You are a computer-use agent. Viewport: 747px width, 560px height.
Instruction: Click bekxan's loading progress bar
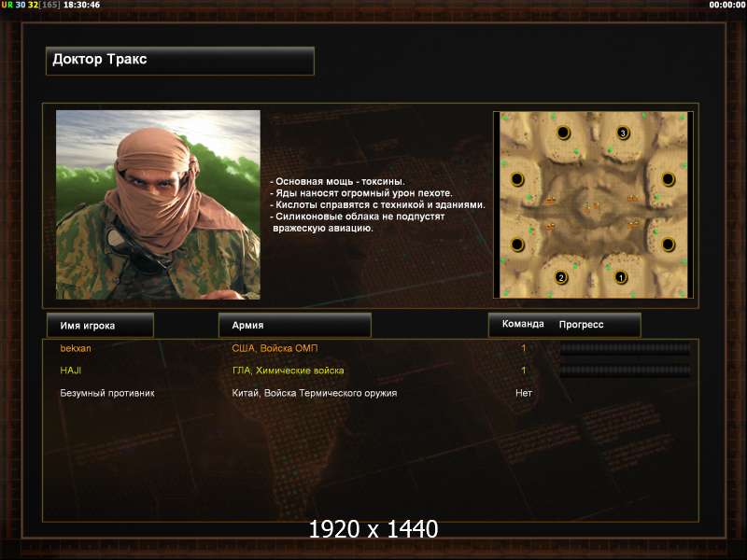coord(625,348)
